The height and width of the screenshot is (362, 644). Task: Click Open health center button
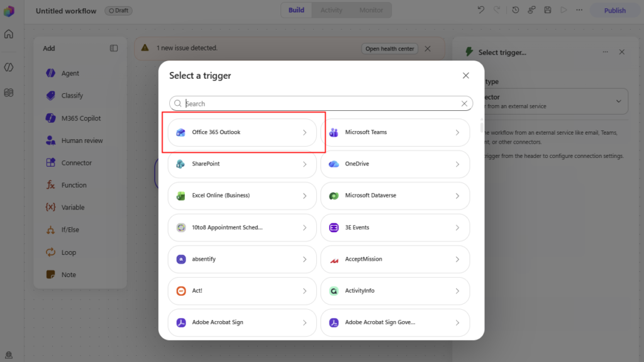point(389,48)
